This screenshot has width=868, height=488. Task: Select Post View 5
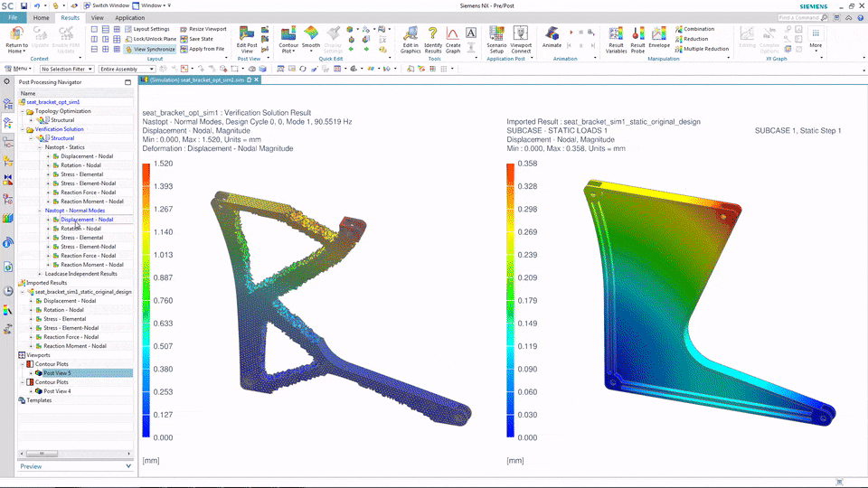[x=57, y=373]
